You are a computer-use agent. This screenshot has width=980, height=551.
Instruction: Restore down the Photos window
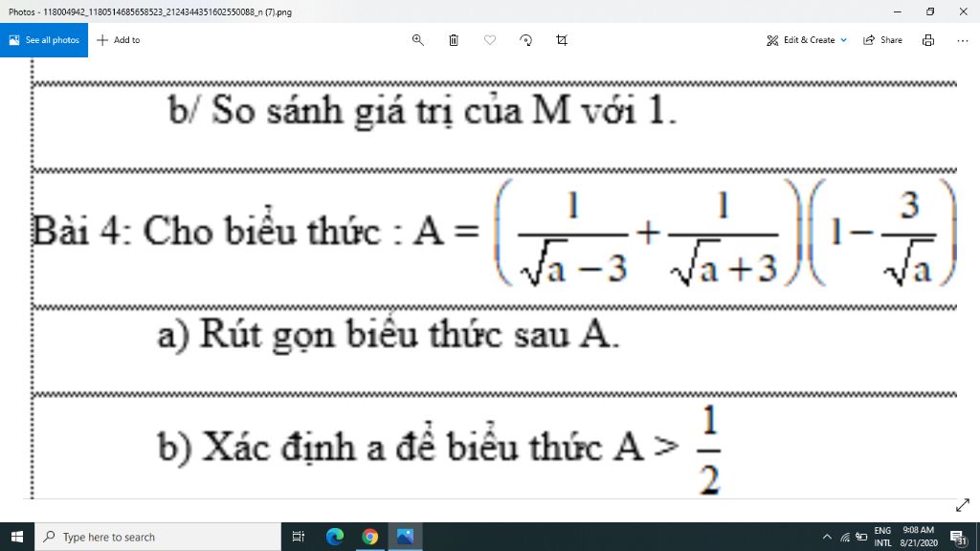930,11
